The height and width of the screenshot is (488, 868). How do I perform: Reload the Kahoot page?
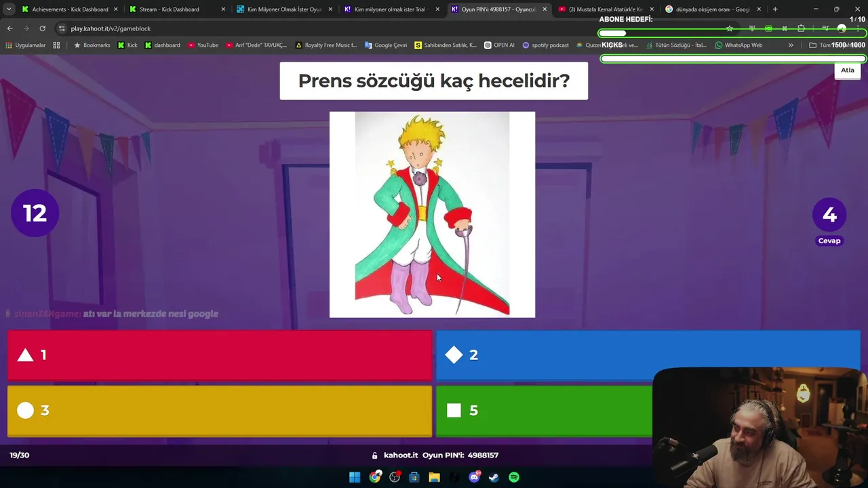pos(43,28)
